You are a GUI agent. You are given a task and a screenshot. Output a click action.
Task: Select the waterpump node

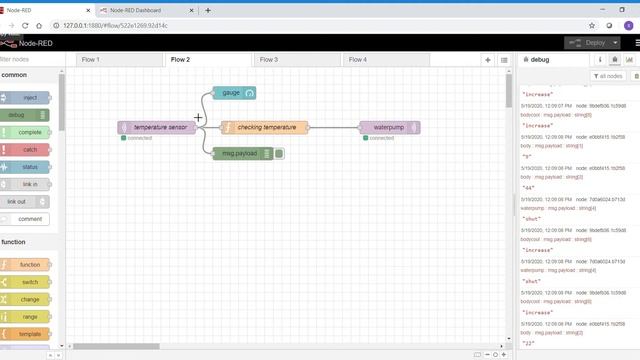click(x=390, y=127)
